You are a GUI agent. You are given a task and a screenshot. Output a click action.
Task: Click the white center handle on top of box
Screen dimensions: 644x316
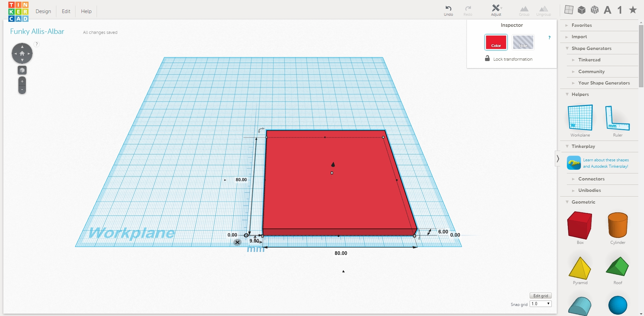(332, 173)
